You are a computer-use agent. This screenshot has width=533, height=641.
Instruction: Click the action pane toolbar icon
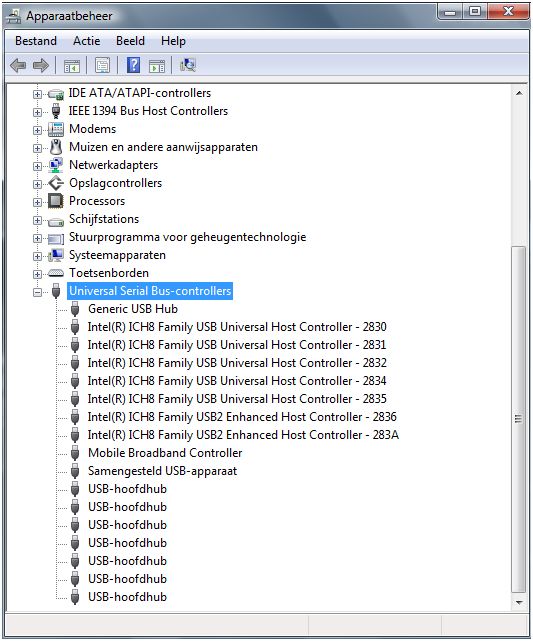[157, 66]
